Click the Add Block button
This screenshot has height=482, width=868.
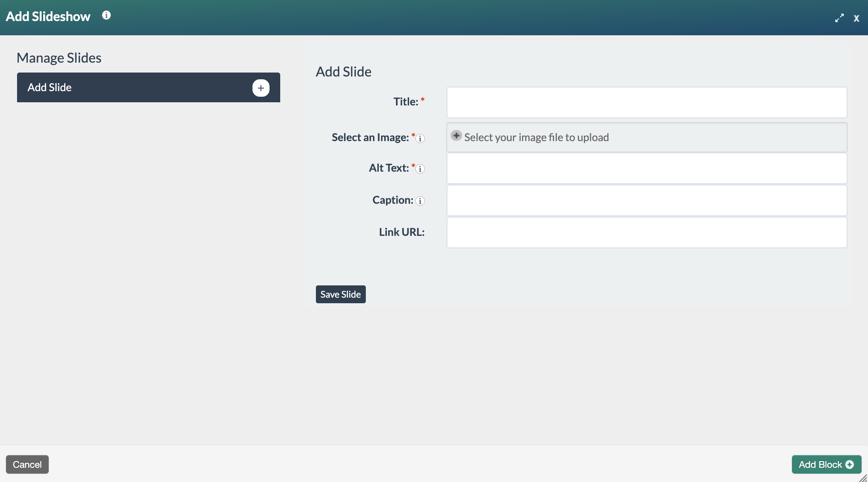(x=826, y=464)
